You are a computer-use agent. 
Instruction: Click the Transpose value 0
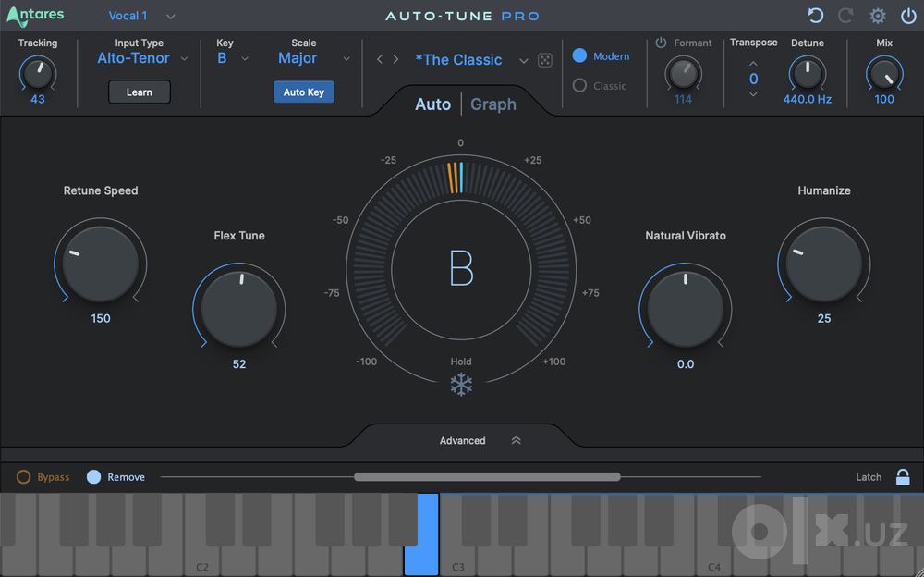[x=753, y=79]
